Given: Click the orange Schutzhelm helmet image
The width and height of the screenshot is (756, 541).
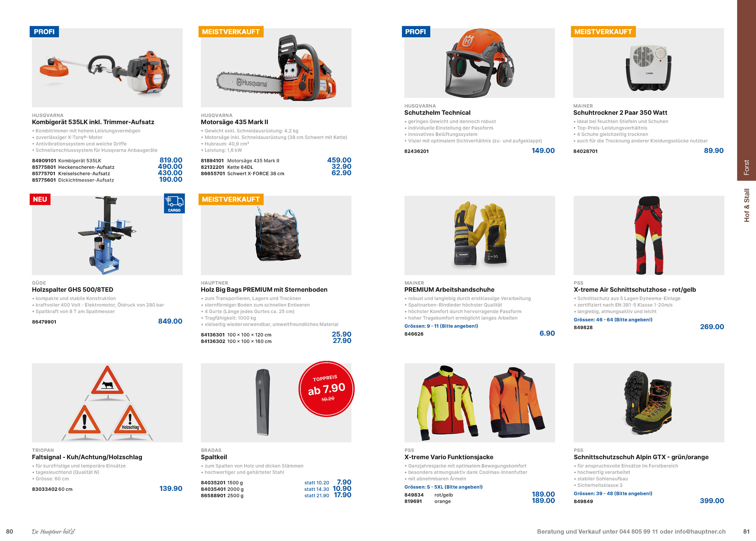Looking at the screenshot, I should [x=479, y=63].
